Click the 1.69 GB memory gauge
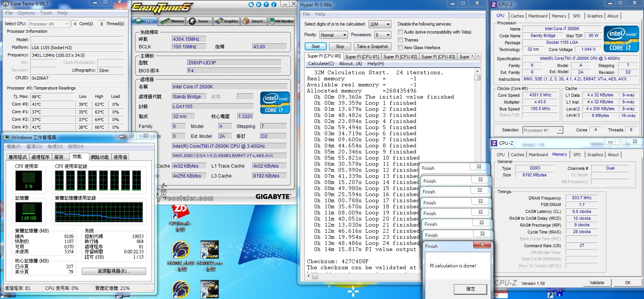Image resolution: width=644 pixels, height=299 pixels. coord(29,212)
